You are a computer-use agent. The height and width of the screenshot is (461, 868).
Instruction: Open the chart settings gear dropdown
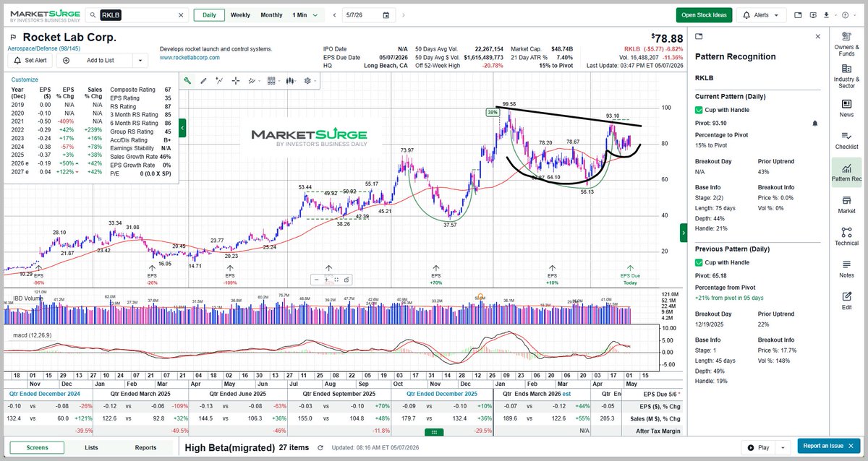click(x=310, y=81)
